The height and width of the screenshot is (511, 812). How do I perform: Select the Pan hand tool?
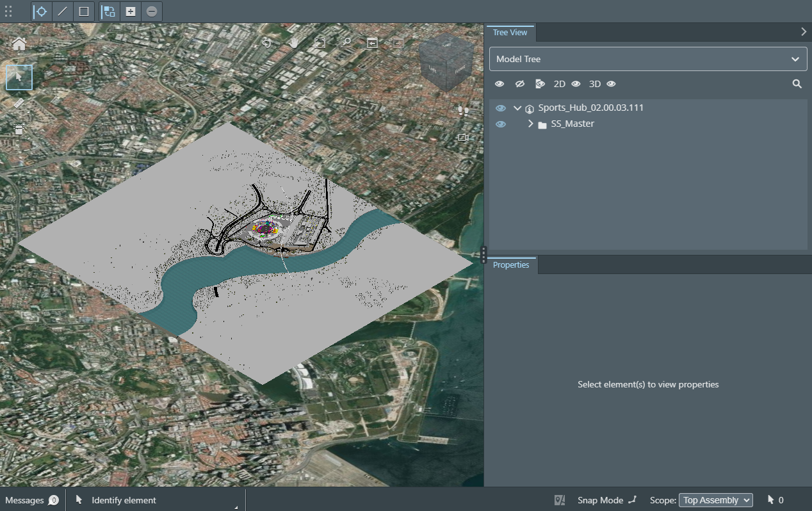coord(294,43)
